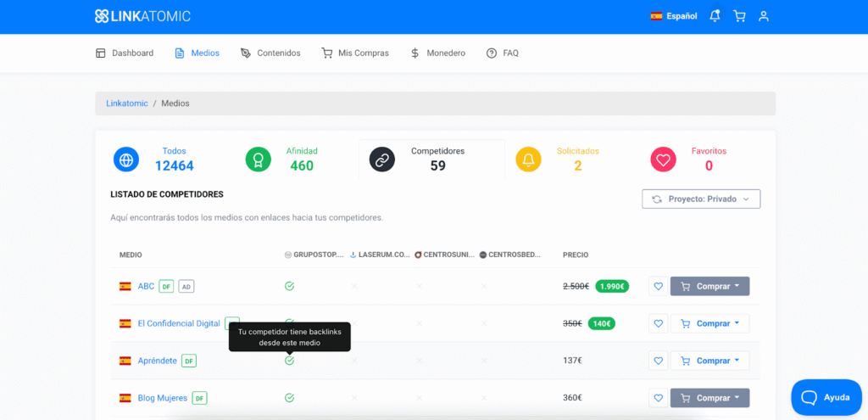Click the Dashboard menu icon
The height and width of the screenshot is (420, 868).
(x=100, y=53)
